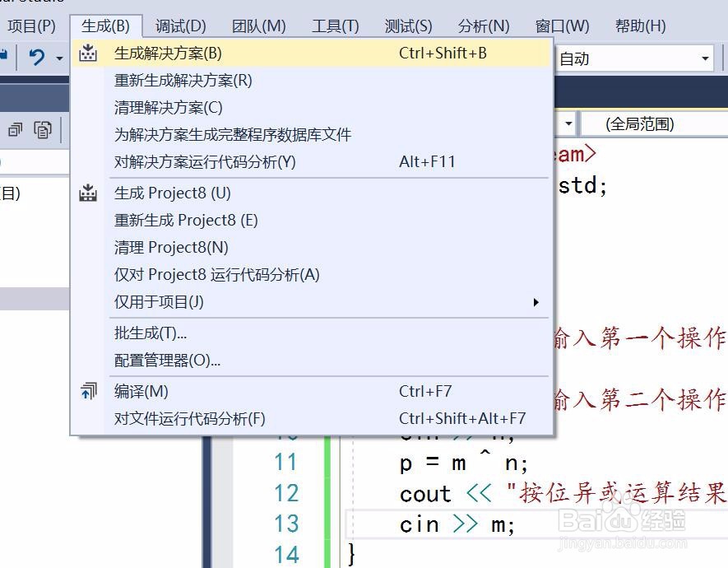
Task: Open the 工具(T) menu
Action: tap(336, 26)
